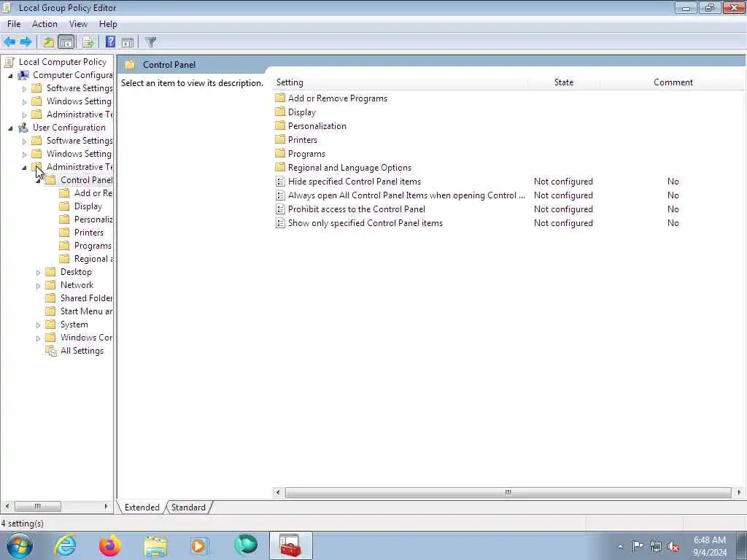Collapse the User Configuration node
The width and height of the screenshot is (747, 560).
coord(10,128)
